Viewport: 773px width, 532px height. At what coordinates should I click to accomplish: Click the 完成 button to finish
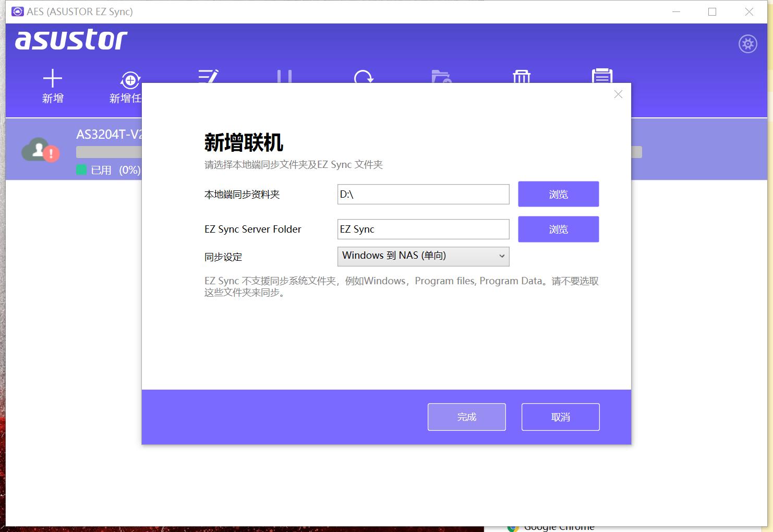tap(466, 417)
